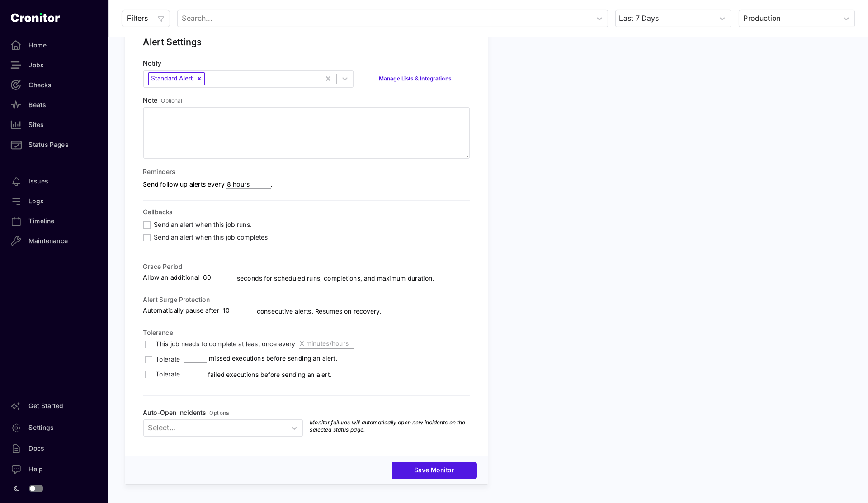Check 'Send an alert when this job runs'
This screenshot has height=503, width=868.
[147, 225]
